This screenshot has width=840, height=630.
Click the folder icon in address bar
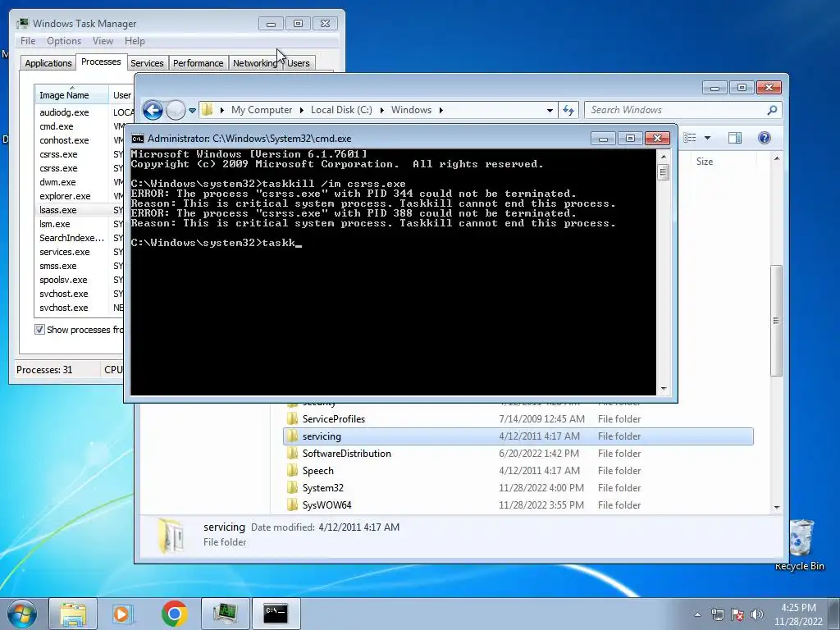[208, 110]
